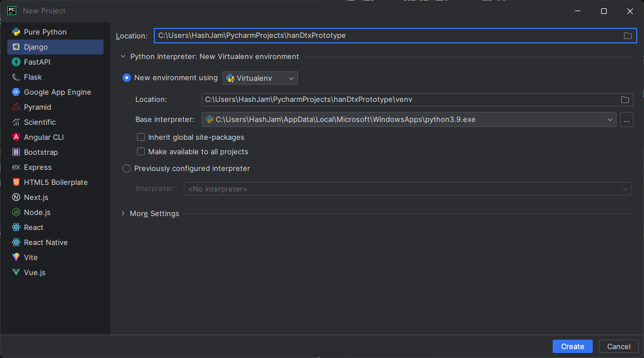Click the HTML5 Boilerplate shield icon
Image resolution: width=644 pixels, height=358 pixels.
(x=16, y=182)
